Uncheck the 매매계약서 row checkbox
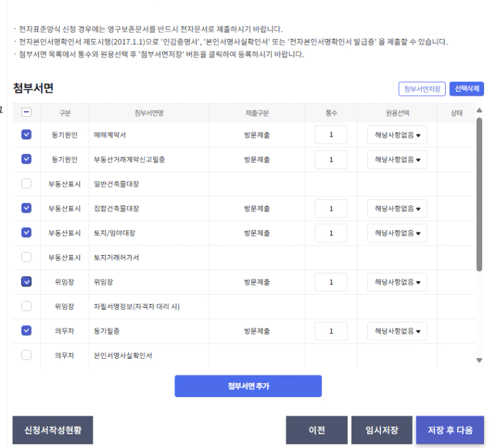This screenshot has width=496, height=448. pos(26,134)
